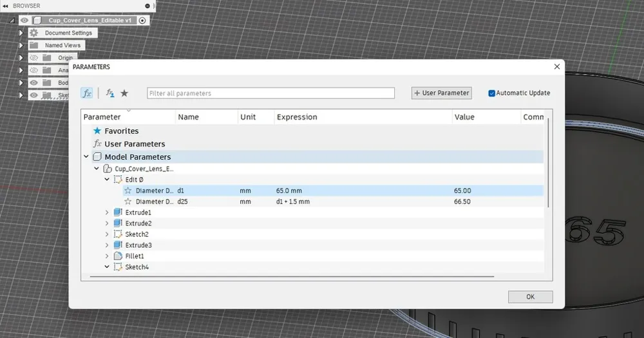Screen dimensions: 644x338
Task: Click the Document Settings gear icon
Action: 34,33
